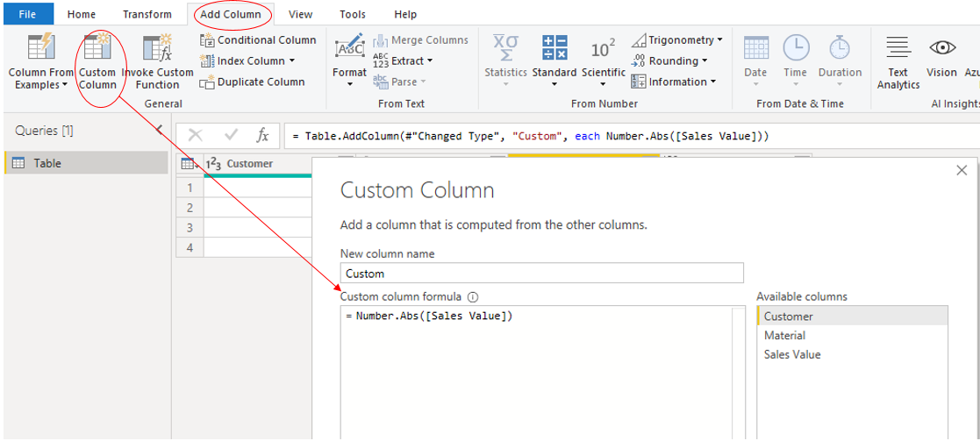Select Customer in Available columns
This screenshot has width=980, height=441.
[852, 317]
